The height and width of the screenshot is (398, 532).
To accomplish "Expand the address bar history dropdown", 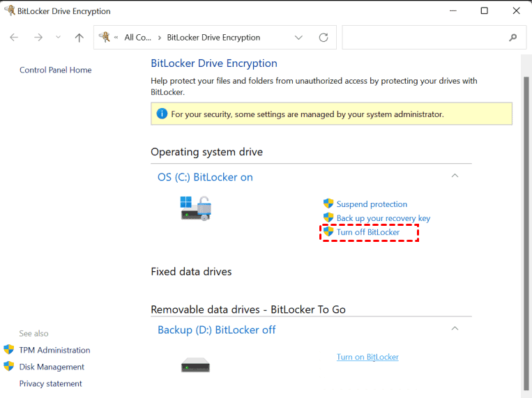I will pos(299,38).
